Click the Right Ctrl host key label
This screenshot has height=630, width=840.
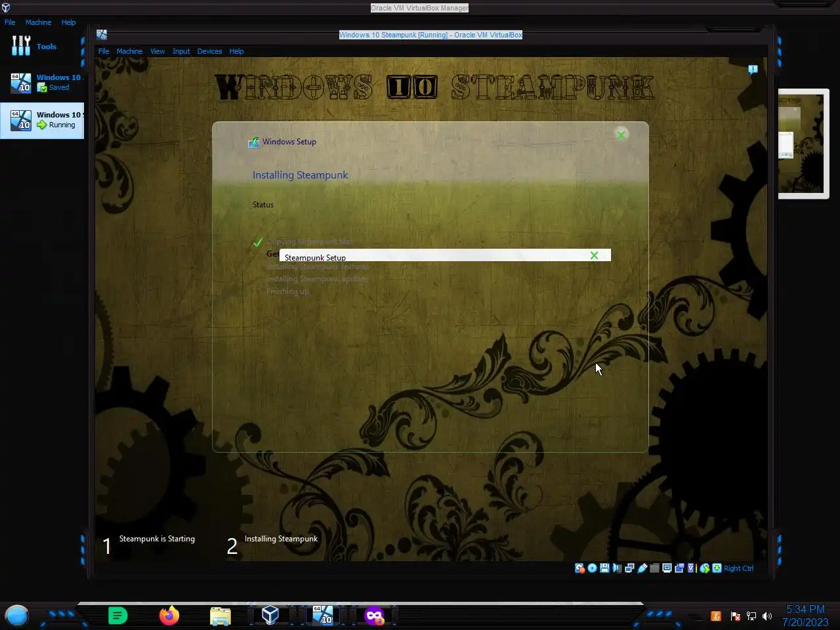pos(739,568)
